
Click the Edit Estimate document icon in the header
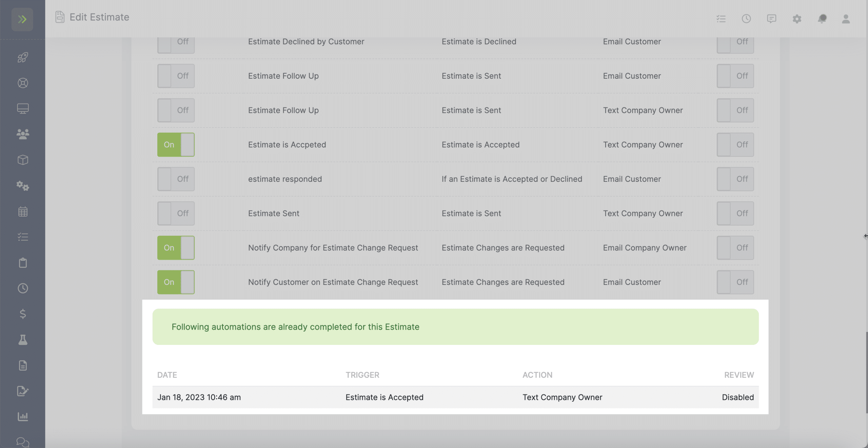60,17
